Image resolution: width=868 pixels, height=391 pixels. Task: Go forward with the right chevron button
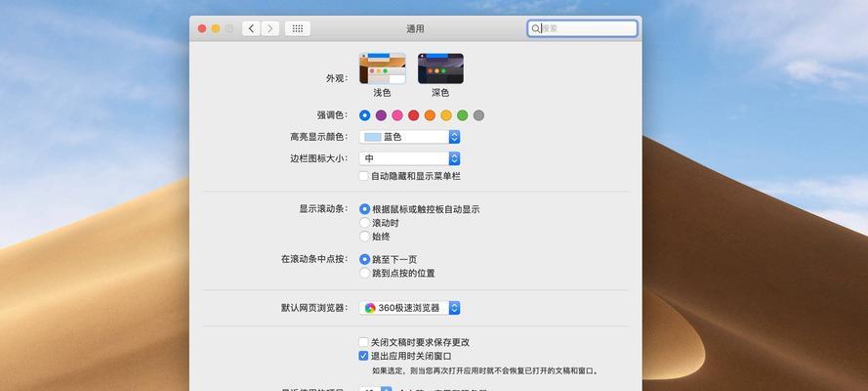click(270, 28)
